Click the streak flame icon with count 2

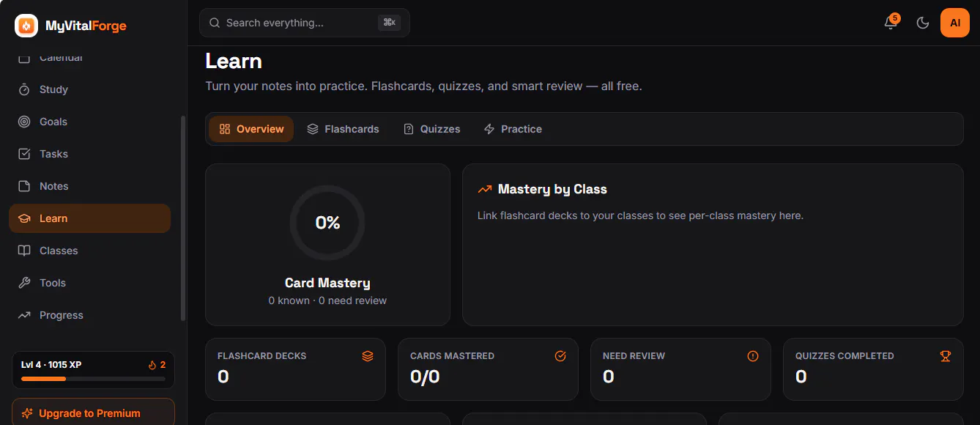pyautogui.click(x=152, y=365)
